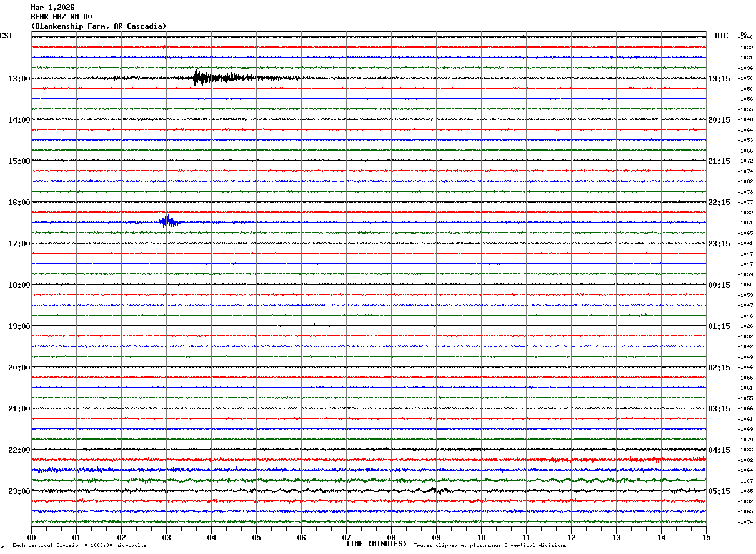Select the 22:15 UTC row label
756x554 pixels.
pos(719,203)
